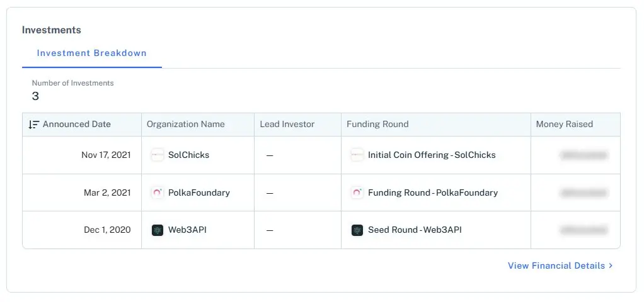
Task: Click blurred Money Raised value for Web3API
Action: click(x=584, y=230)
